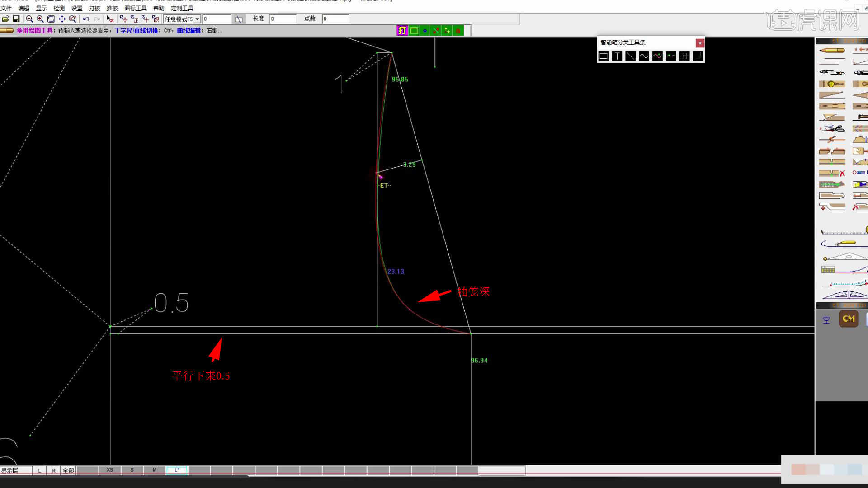Select the scissors cutting tool icon
Viewport: 868px width, 488px height.
point(832,129)
